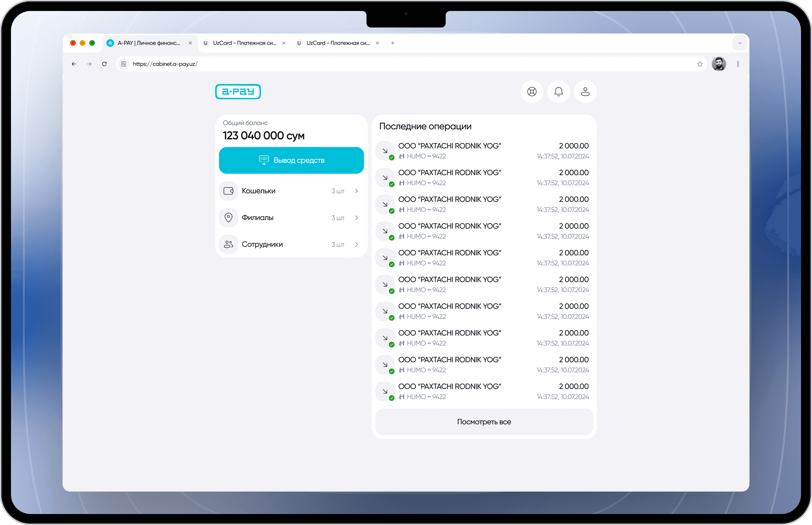Click the Кошельки wallet icon
The height and width of the screenshot is (525, 812).
click(228, 191)
